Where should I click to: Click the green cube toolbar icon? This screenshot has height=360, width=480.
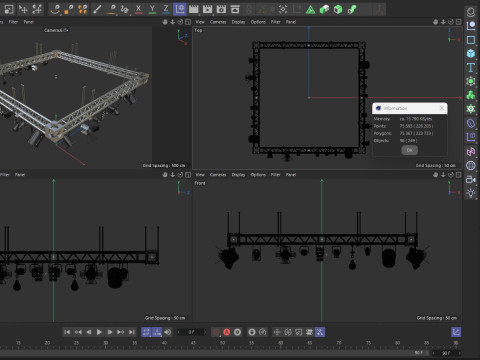[x=338, y=9]
